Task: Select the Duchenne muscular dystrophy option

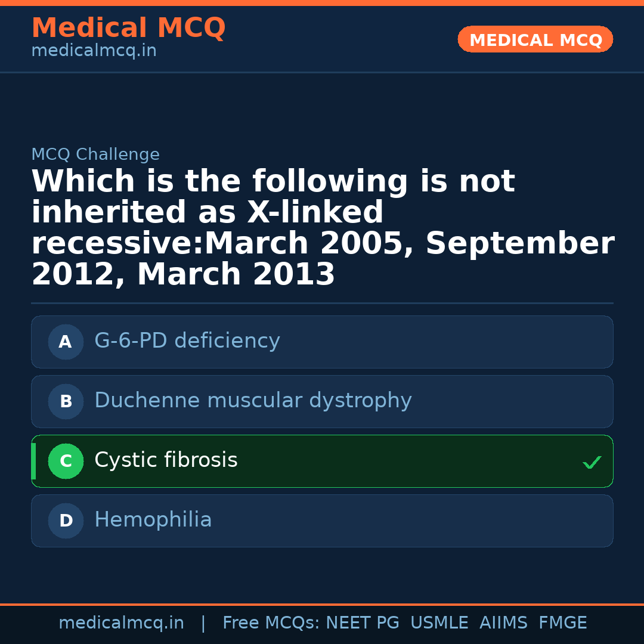Action: (x=322, y=401)
